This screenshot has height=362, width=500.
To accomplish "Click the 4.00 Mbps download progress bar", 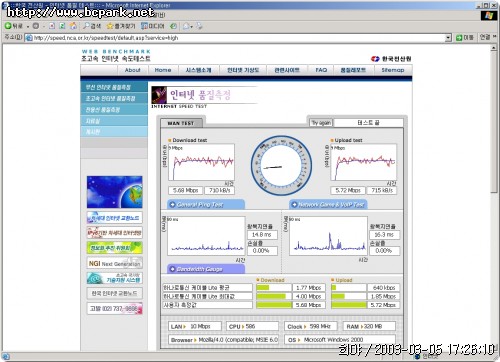I will [274, 296].
